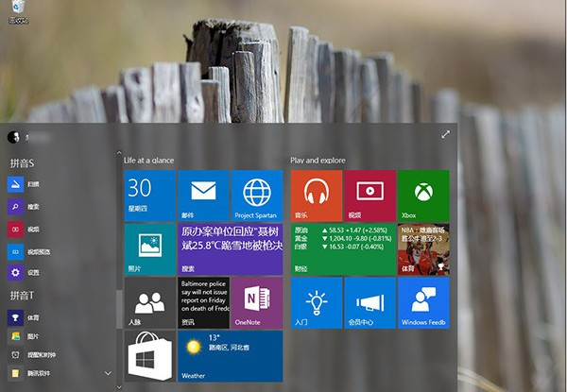Open the red Video app in the app list
567x392 pixels.
24,229
